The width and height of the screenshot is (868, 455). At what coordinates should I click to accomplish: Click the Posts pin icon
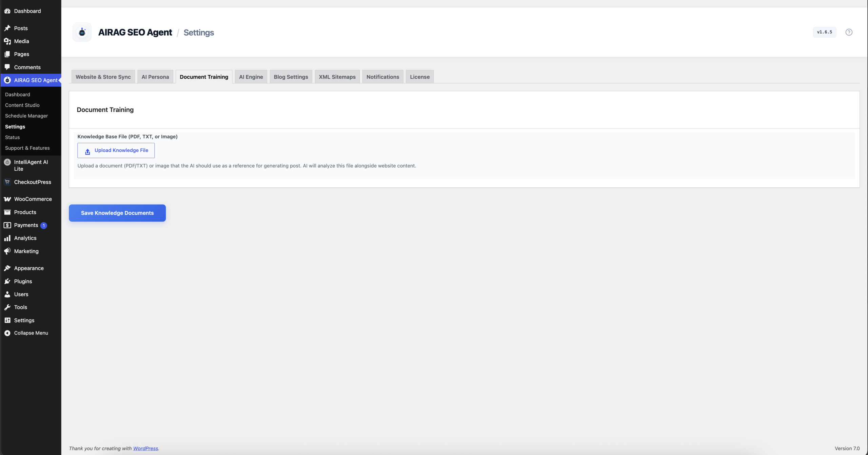[7, 28]
